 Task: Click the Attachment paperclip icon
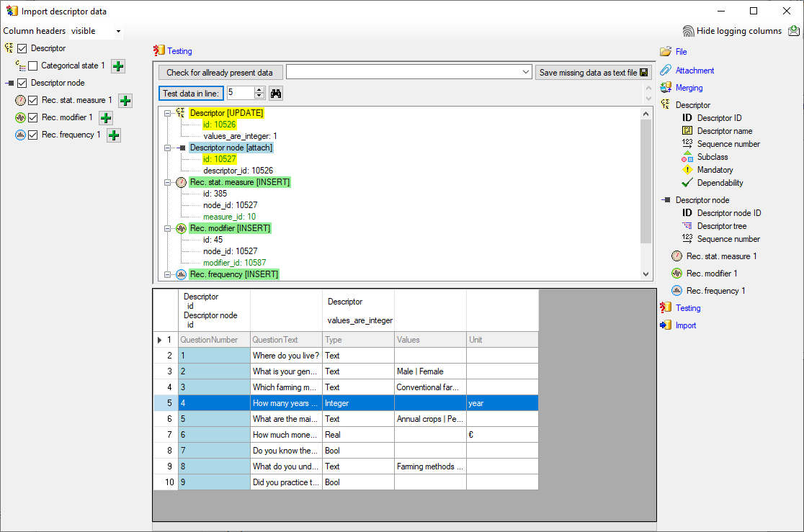[666, 71]
